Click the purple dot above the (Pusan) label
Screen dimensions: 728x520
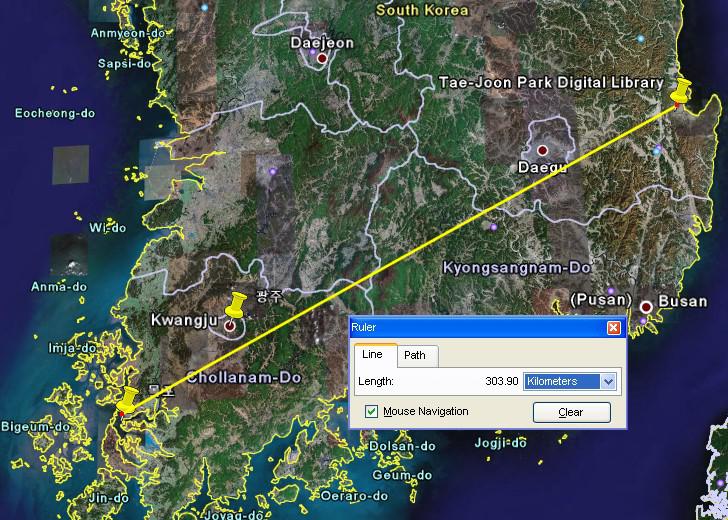click(x=611, y=291)
